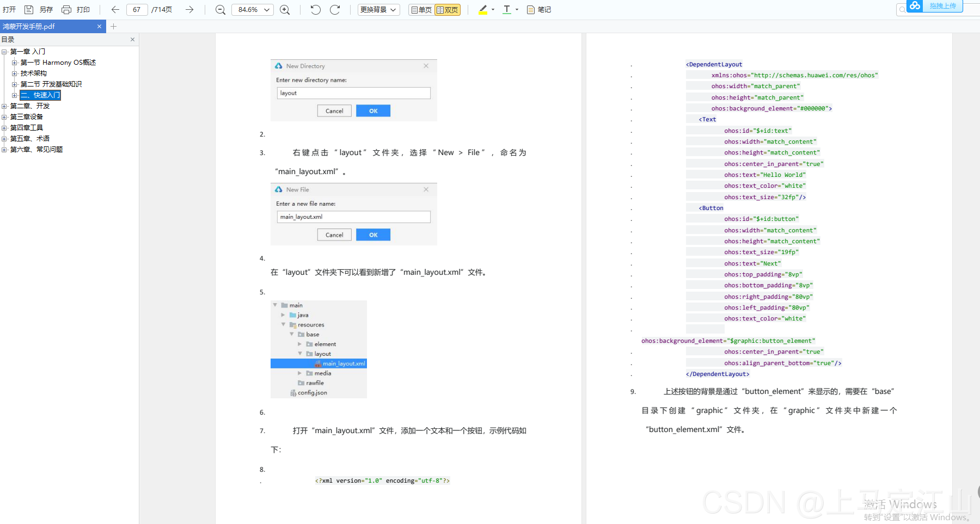Expand 第二节 开发基础知识 node
This screenshot has height=524, width=980.
click(x=15, y=84)
